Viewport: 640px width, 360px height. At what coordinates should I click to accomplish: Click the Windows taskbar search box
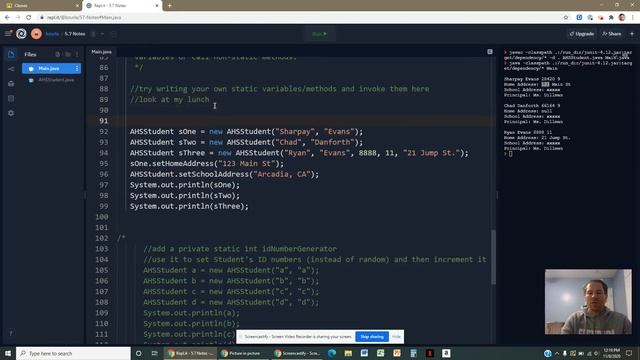tap(73, 353)
